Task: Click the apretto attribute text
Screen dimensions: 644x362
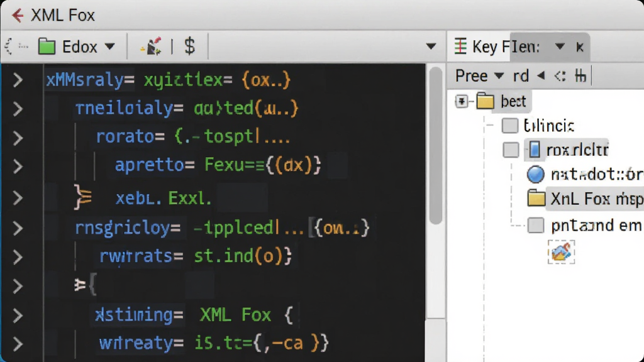Action: click(150, 165)
